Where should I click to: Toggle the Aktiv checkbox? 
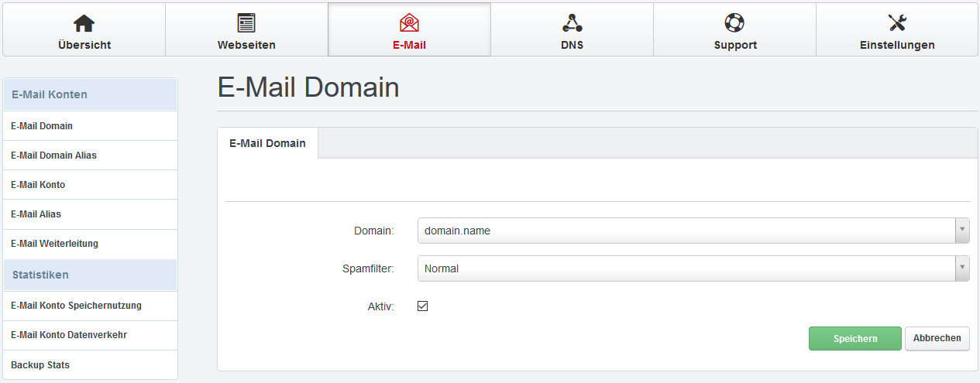click(423, 306)
